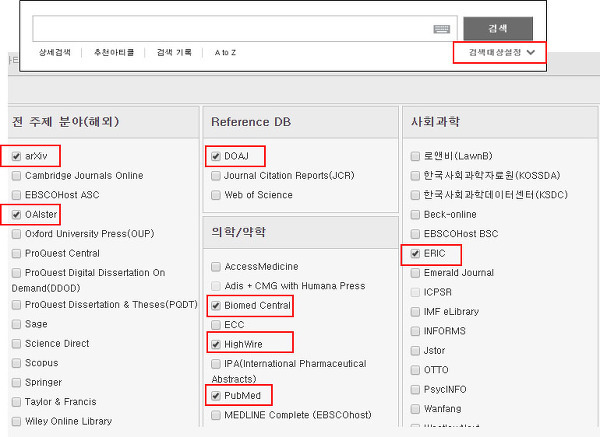Open the virtual keyboard icon in search box
Viewport: 600px width, 437px height.
pos(442,29)
